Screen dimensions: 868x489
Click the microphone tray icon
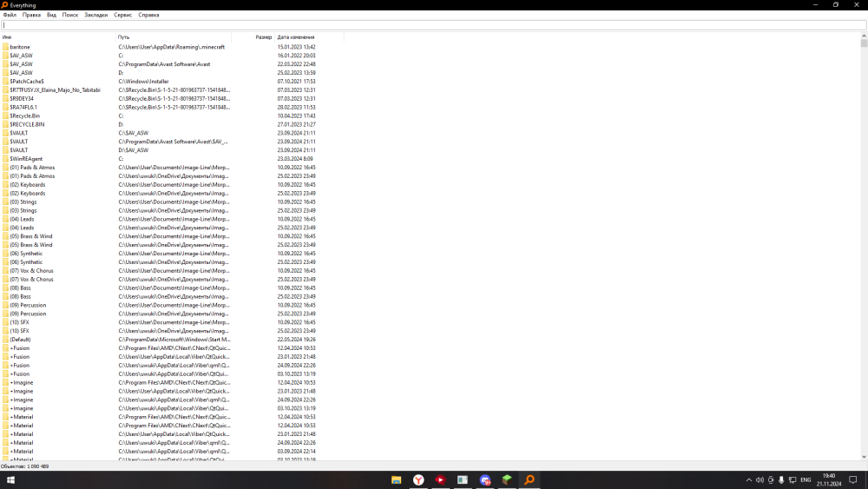tap(781, 480)
